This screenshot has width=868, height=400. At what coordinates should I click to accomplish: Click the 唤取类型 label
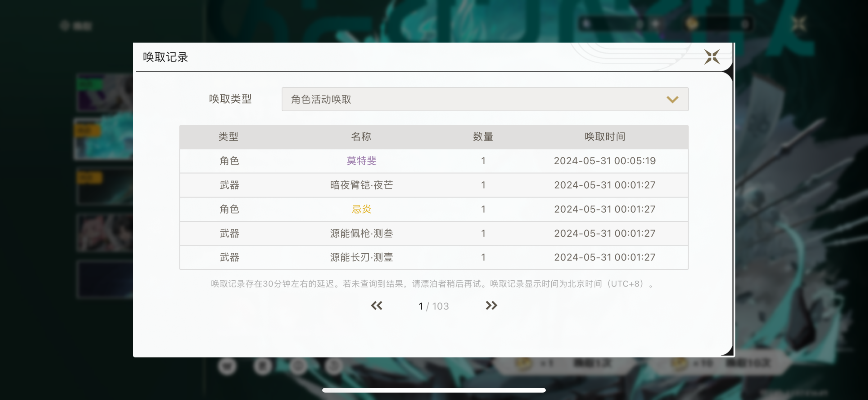(230, 99)
